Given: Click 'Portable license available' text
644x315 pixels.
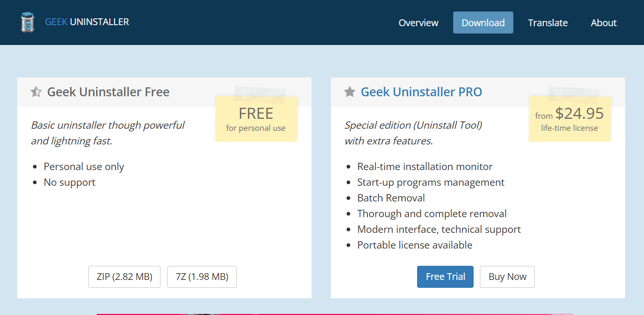Looking at the screenshot, I should point(415,245).
